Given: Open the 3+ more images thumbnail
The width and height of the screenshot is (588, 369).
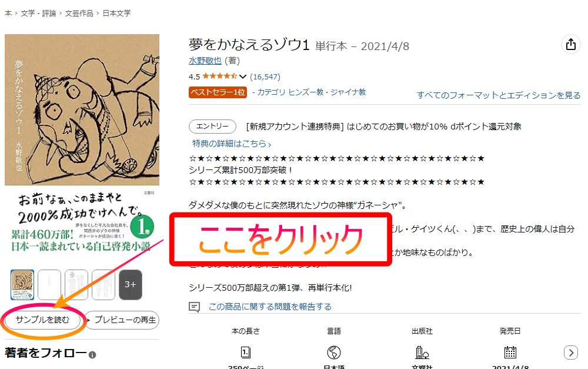Looking at the screenshot, I should pyautogui.click(x=131, y=284).
